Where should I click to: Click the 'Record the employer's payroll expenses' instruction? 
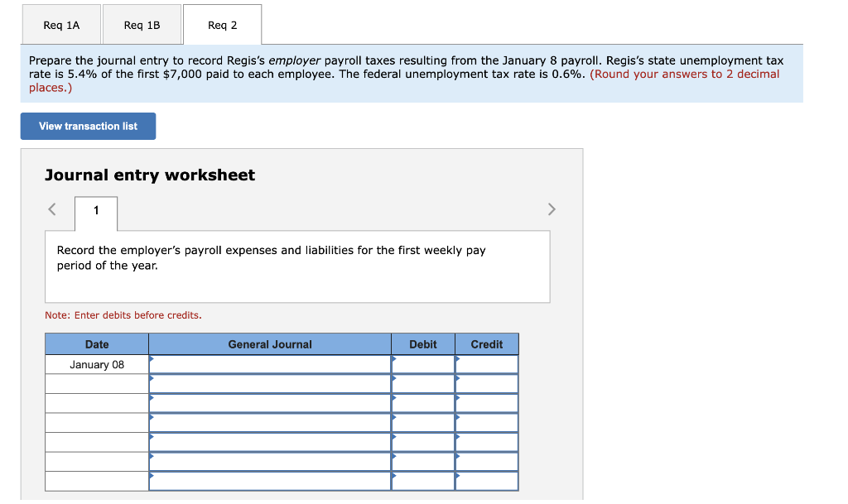pyautogui.click(x=272, y=257)
